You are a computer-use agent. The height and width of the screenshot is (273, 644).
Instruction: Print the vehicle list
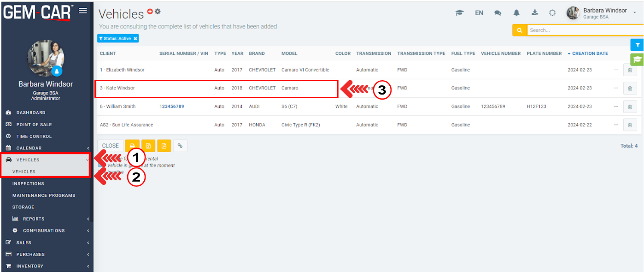tap(132, 146)
